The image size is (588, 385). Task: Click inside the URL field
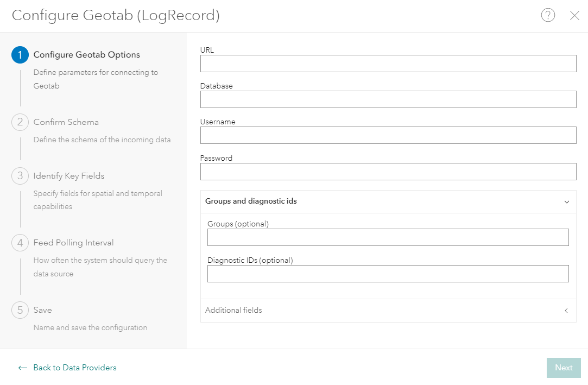388,64
